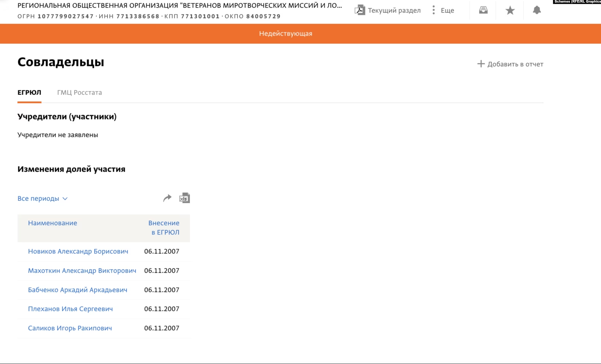The width and height of the screenshot is (601, 364).
Task: Sort by "Внесение в ЕГРЮЛ" column header
Action: click(164, 228)
